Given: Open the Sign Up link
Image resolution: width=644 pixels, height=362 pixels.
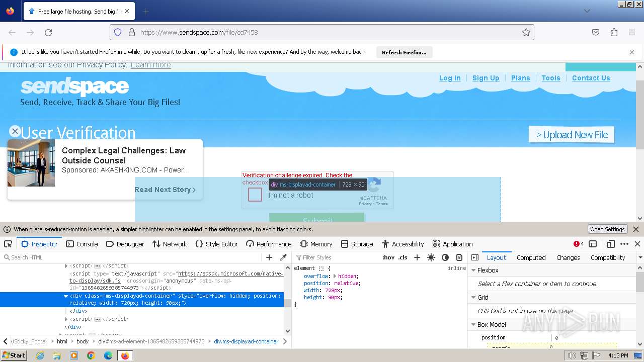Looking at the screenshot, I should [x=486, y=78].
